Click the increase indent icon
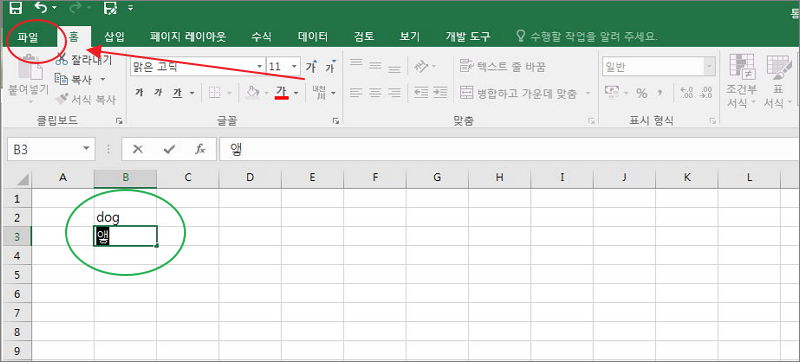The height and width of the screenshot is (362, 800). click(x=440, y=93)
